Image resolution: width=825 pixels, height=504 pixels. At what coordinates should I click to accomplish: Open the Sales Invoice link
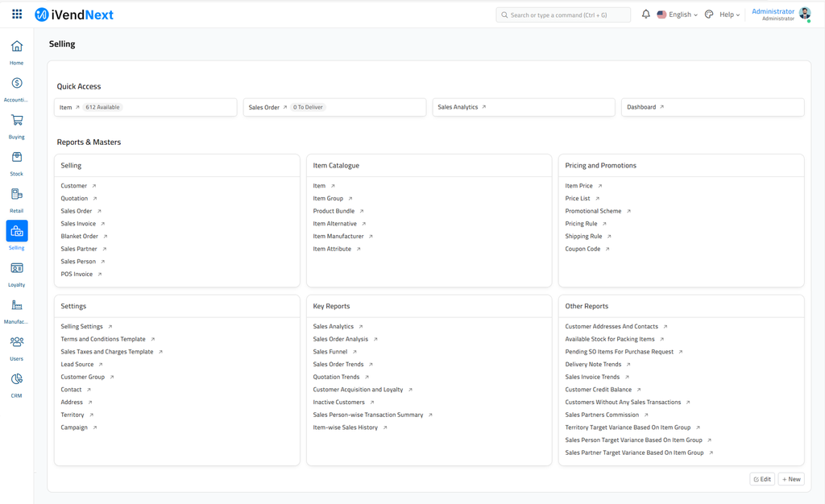[78, 224]
